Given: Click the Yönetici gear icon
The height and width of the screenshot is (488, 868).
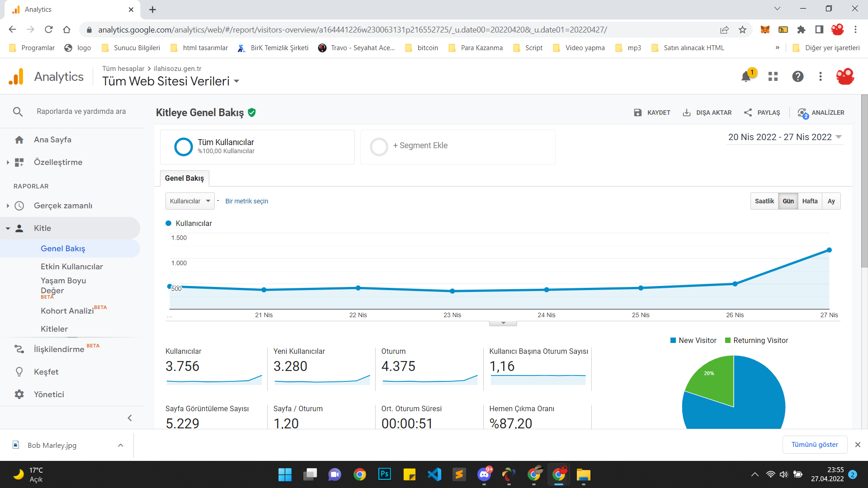Looking at the screenshot, I should coord(19,394).
